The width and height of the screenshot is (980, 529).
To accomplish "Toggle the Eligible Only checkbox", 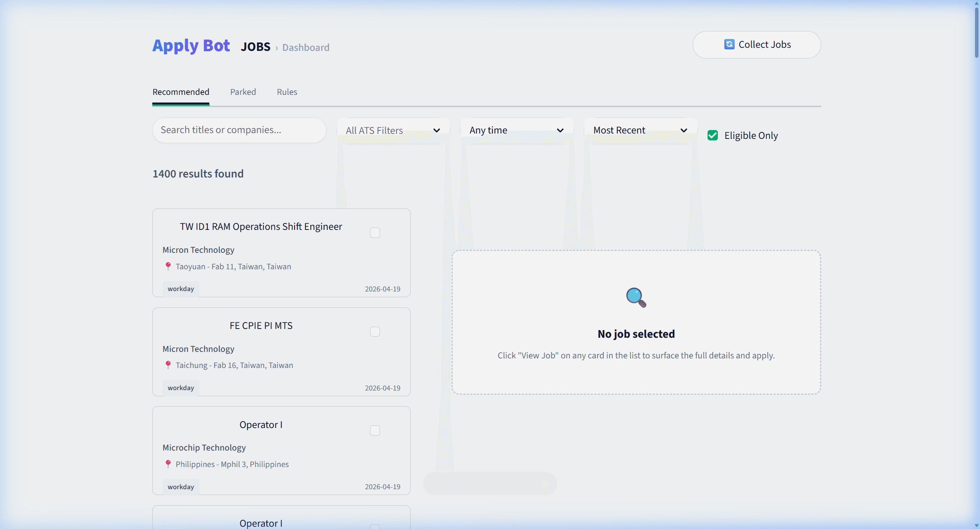I will coord(713,135).
